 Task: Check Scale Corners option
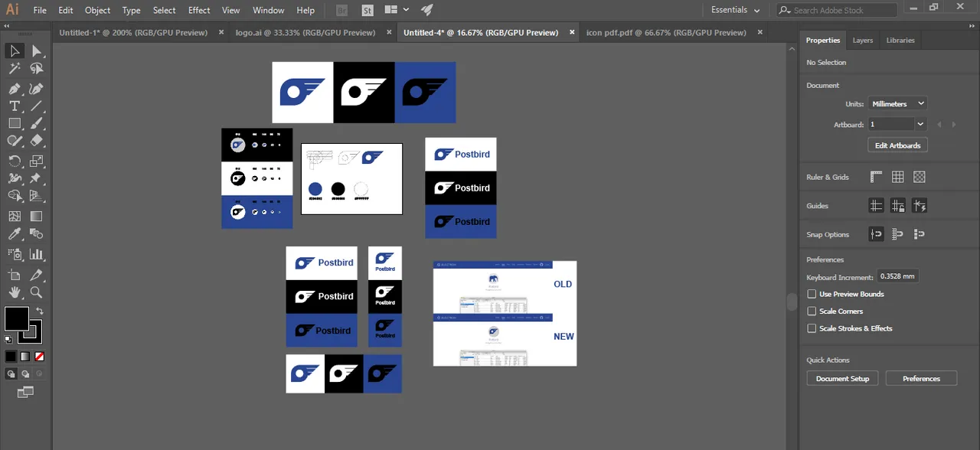tap(812, 311)
